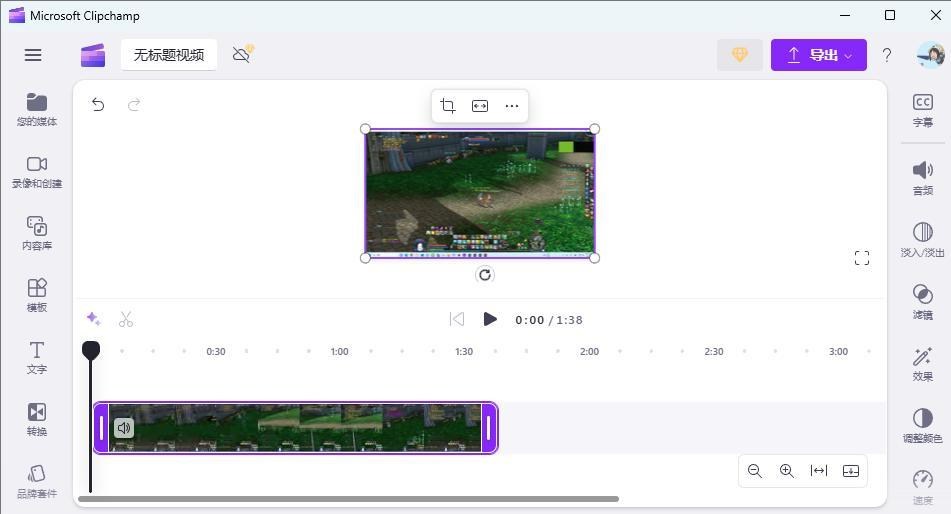The width and height of the screenshot is (951, 514).
Task: Collapse the timeline panel
Action: (851, 471)
